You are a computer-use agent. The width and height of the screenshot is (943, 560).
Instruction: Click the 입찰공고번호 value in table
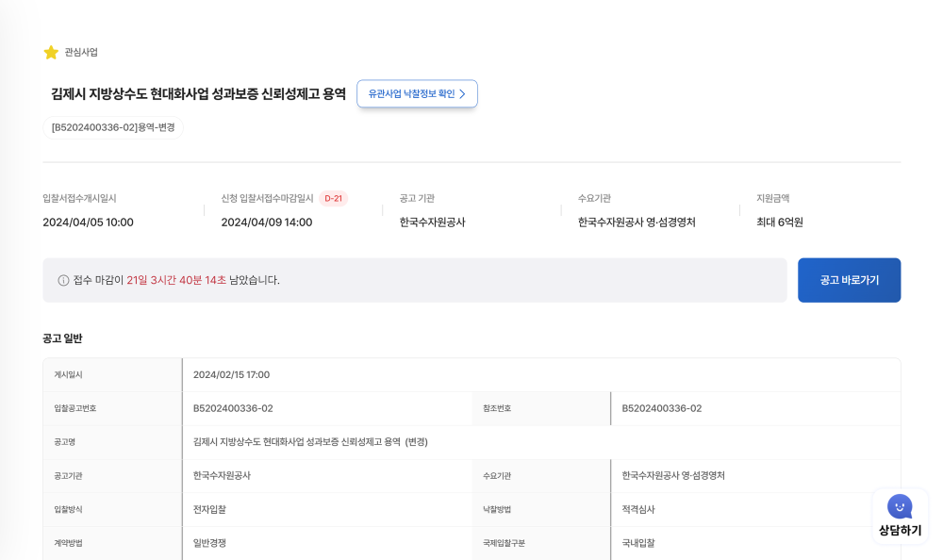[x=233, y=408]
